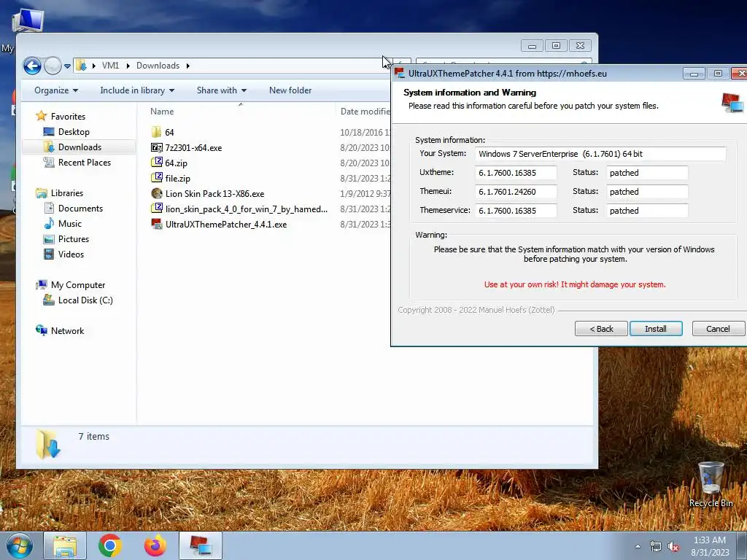Select My Computer in navigation pane
747x560 pixels.
(77, 285)
